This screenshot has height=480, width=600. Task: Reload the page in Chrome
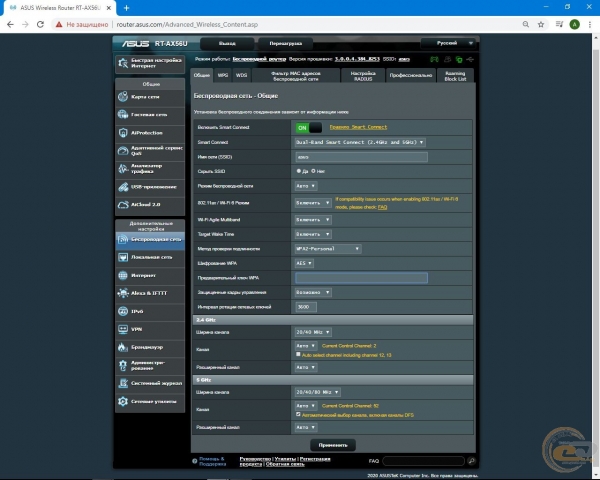[40, 24]
